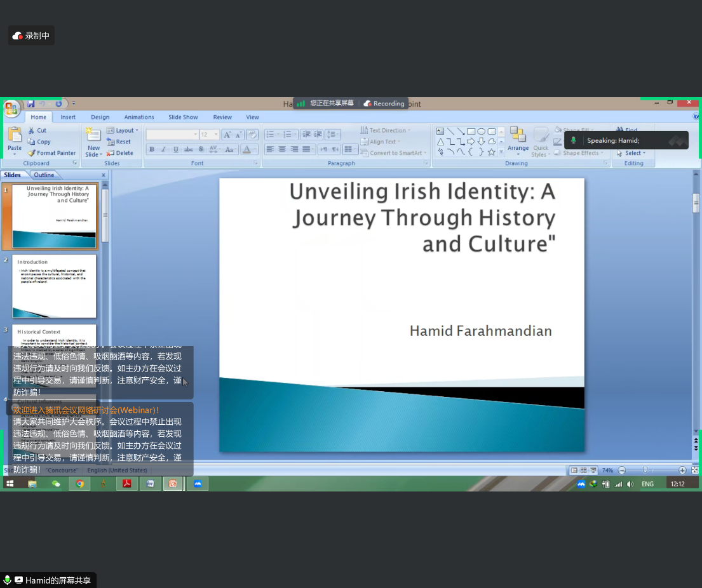The image size is (702, 588).
Task: Open the Layout dropdown
Action: (x=122, y=131)
